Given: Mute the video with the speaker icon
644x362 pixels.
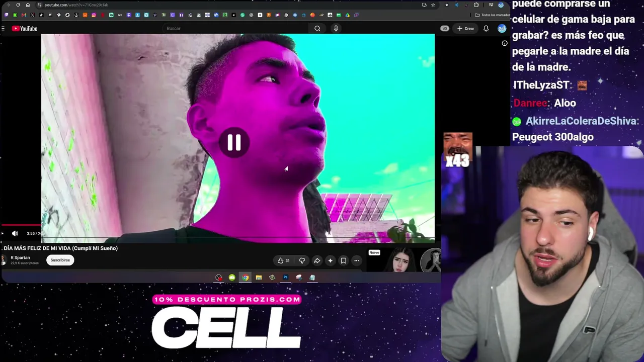Looking at the screenshot, I should coord(15,233).
